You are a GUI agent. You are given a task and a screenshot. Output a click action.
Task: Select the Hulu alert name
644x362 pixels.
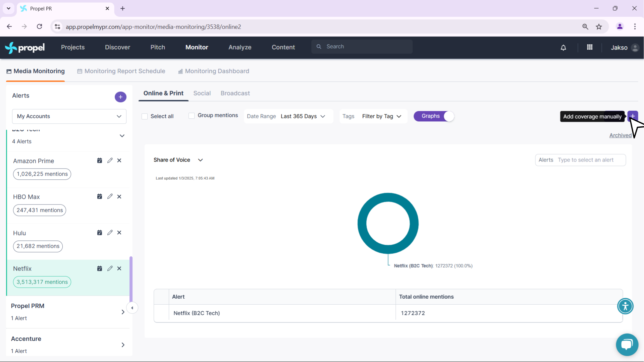click(19, 233)
